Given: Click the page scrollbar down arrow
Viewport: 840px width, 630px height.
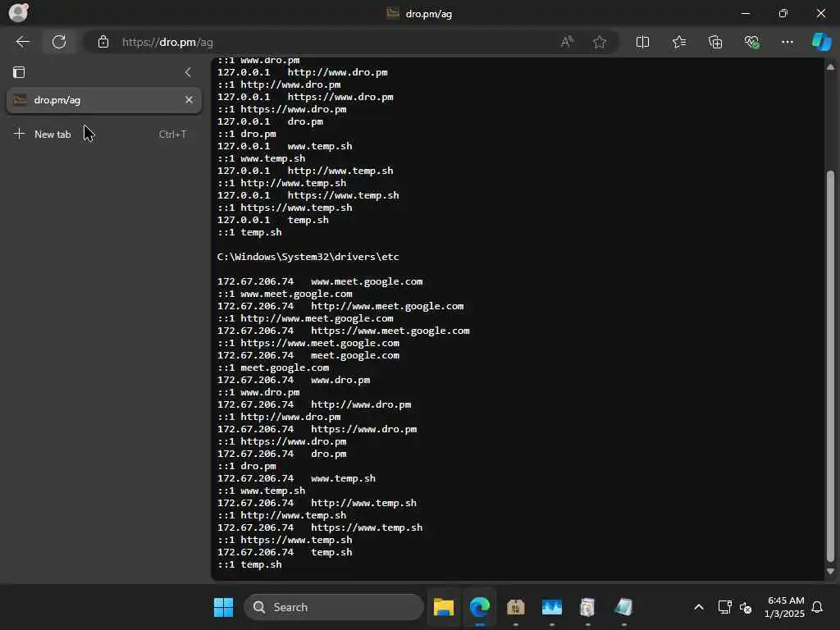Looking at the screenshot, I should click(830, 572).
